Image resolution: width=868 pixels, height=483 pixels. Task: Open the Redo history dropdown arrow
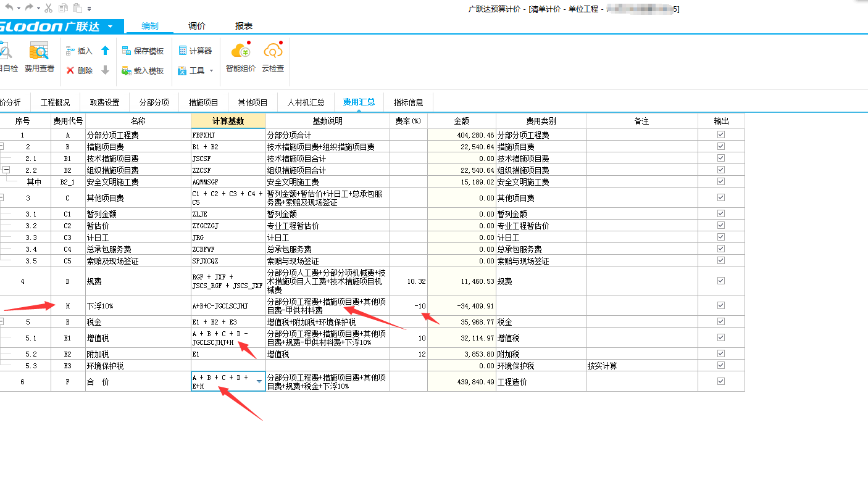point(38,8)
